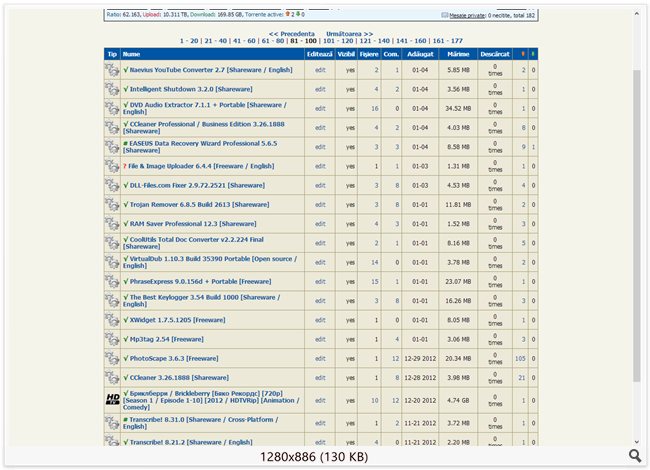Click edit for DVD Audio Extractor row

(x=320, y=108)
